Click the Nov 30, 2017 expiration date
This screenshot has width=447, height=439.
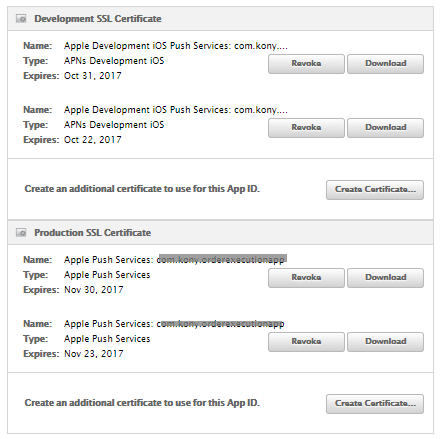click(x=94, y=290)
